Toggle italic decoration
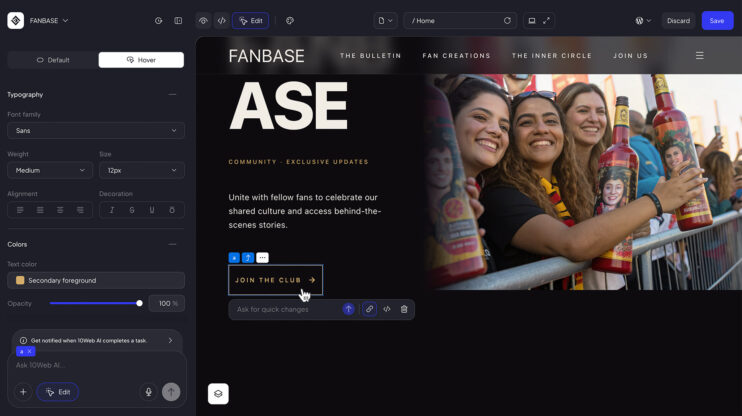 click(112, 210)
